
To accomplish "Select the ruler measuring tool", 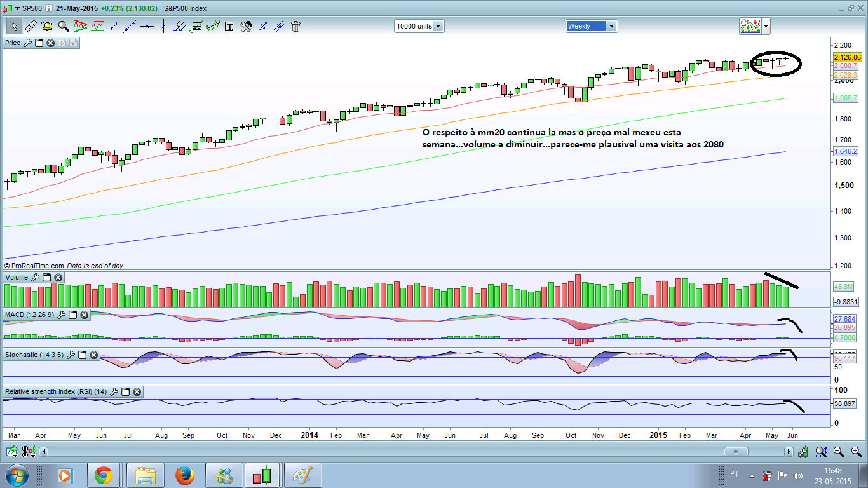I will pyautogui.click(x=30, y=26).
